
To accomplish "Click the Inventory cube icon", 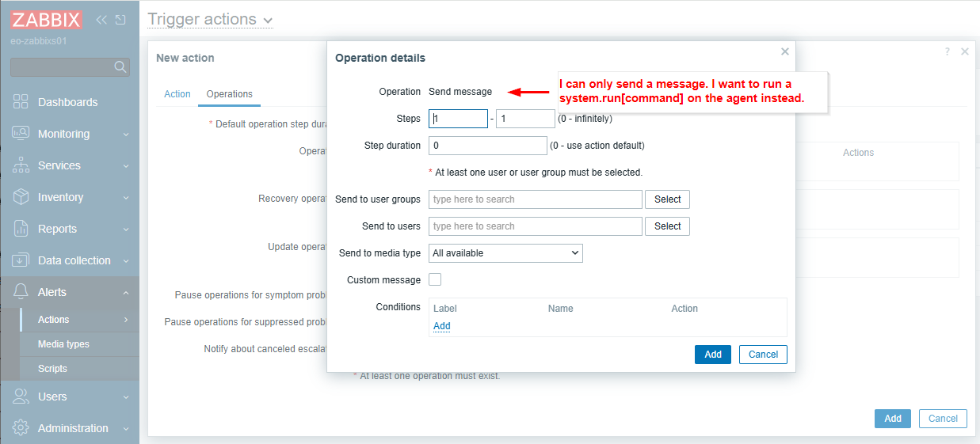I will click(21, 197).
